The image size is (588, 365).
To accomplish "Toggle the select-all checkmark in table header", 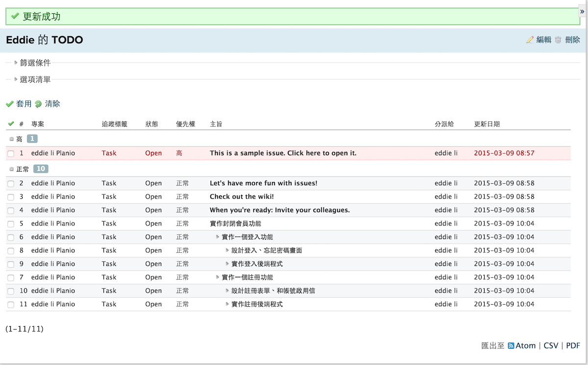I will pos(11,124).
